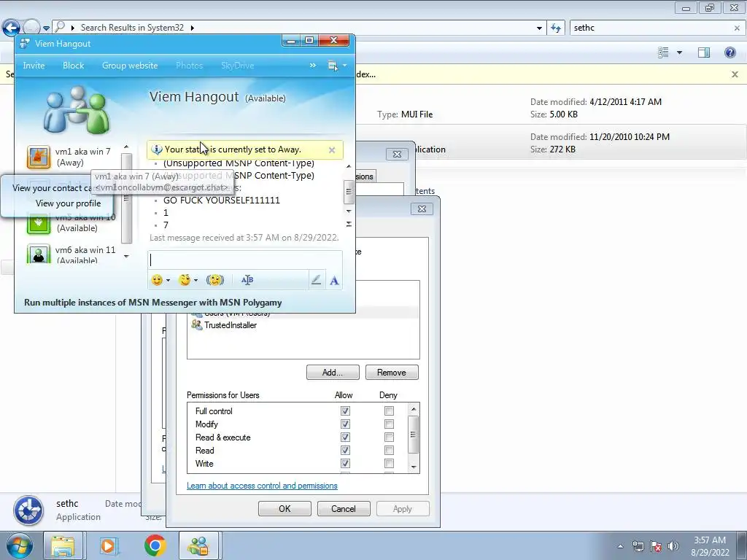The width and height of the screenshot is (747, 560).
Task: Click the Messenger message input field
Action: click(x=245, y=260)
